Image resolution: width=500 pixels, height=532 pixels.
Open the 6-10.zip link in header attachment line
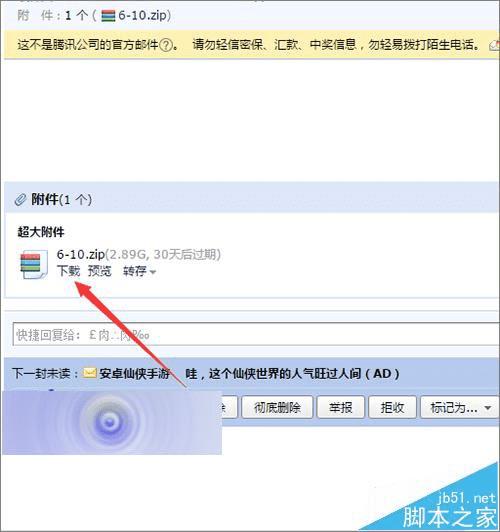pos(143,16)
